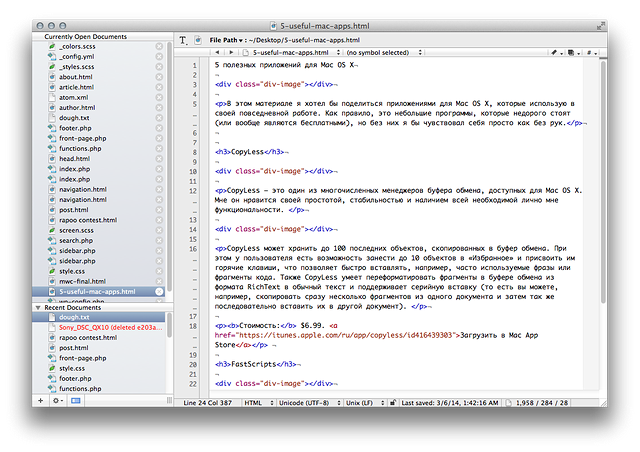
Task: Click the editor vertical scrollbar
Action: click(x=603, y=181)
